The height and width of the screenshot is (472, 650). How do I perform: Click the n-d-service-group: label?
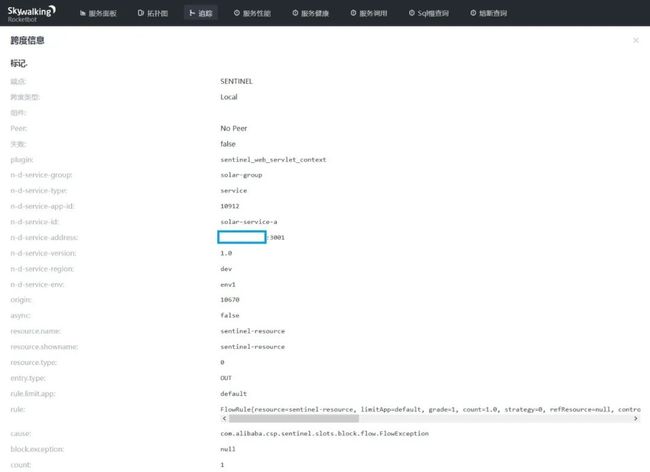click(x=41, y=175)
